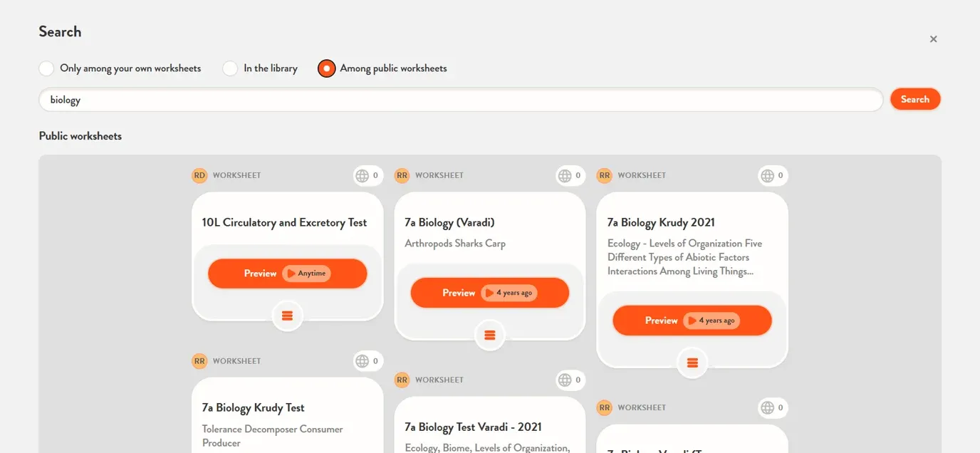
Task: Open the stacked menu icon under 7a Biology (Varadi)
Action: click(x=490, y=335)
